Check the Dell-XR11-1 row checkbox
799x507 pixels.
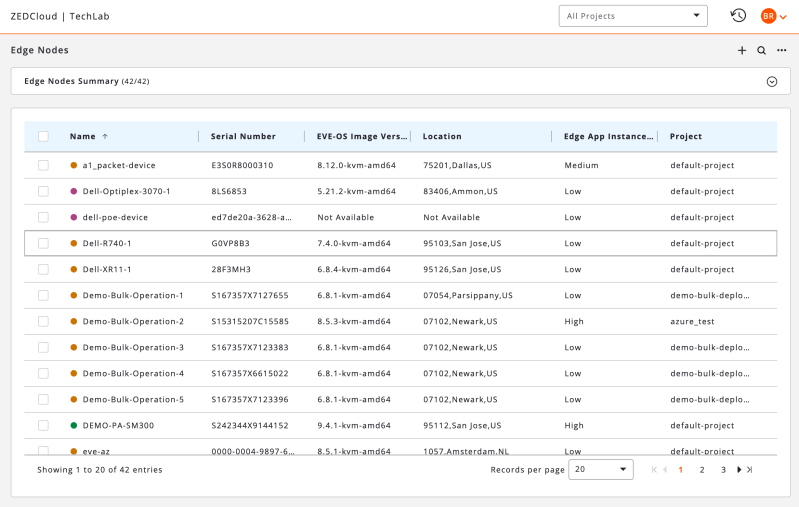[x=43, y=269]
